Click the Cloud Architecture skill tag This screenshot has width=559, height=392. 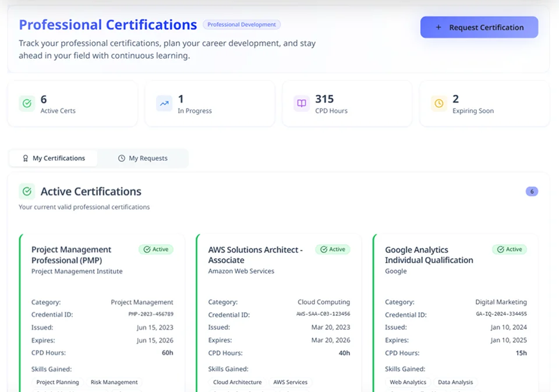click(237, 382)
